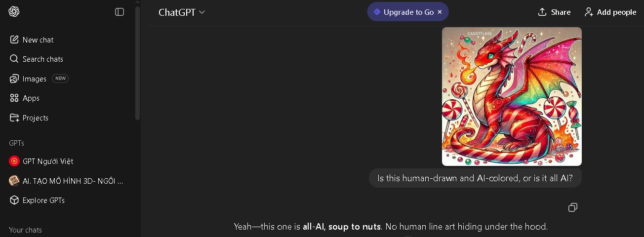Dismiss the Upgrade to Go banner
Image resolution: width=644 pixels, height=237 pixels.
pyautogui.click(x=440, y=12)
